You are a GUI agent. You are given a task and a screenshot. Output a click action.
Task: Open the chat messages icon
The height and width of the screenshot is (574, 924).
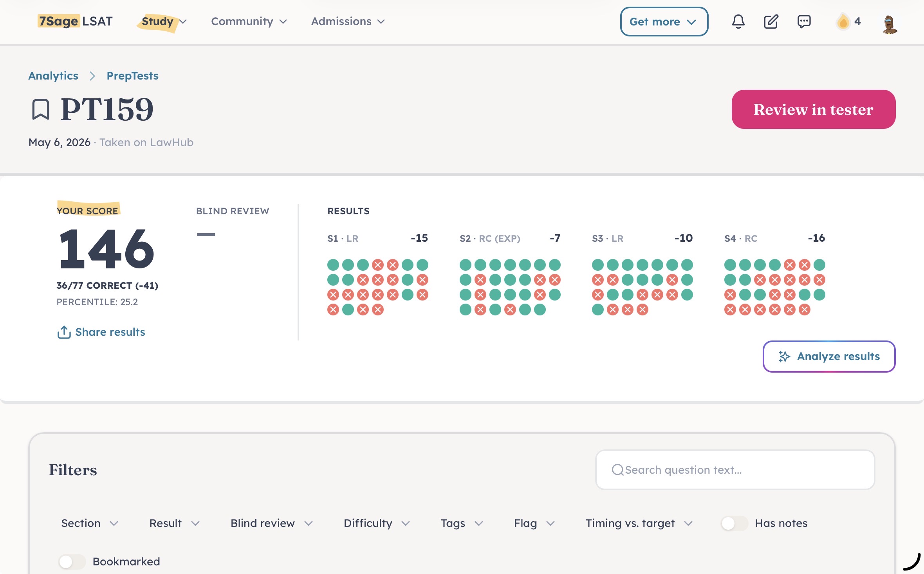(804, 22)
